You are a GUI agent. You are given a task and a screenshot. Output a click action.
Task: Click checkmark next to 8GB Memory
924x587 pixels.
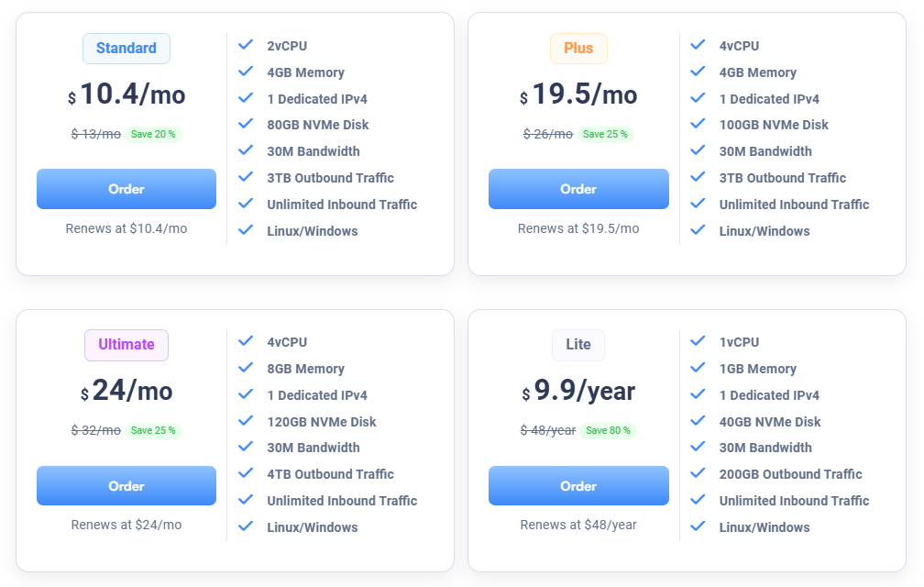coord(246,368)
